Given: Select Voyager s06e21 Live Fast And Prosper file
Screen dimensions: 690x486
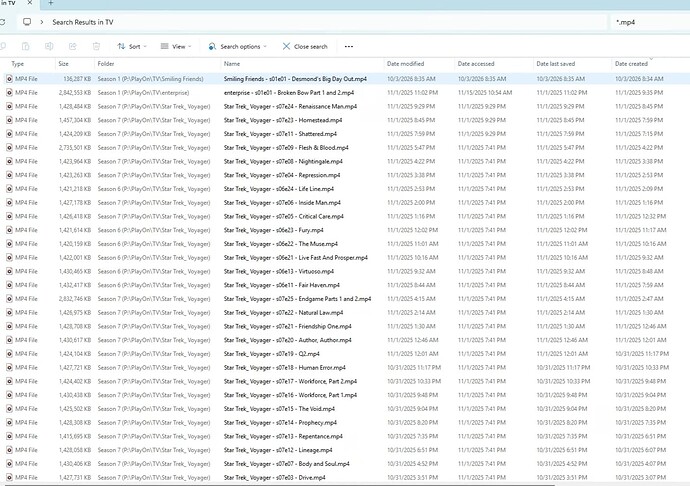Looking at the screenshot, I should (x=295, y=258).
